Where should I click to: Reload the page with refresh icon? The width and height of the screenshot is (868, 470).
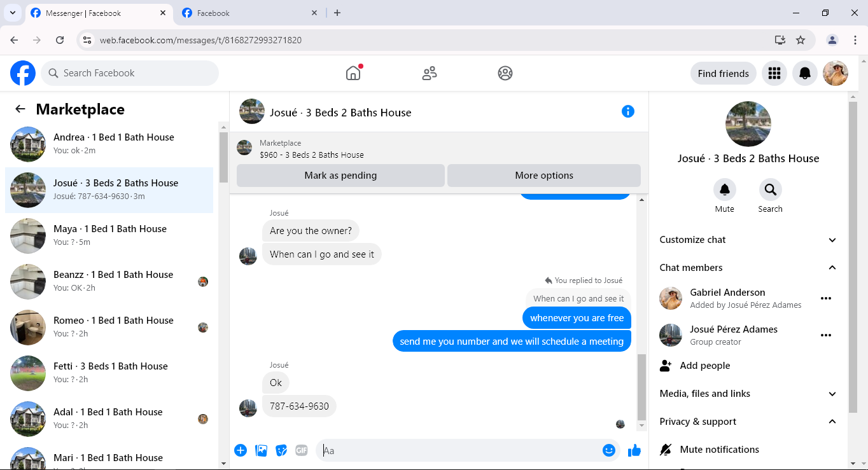[60, 40]
